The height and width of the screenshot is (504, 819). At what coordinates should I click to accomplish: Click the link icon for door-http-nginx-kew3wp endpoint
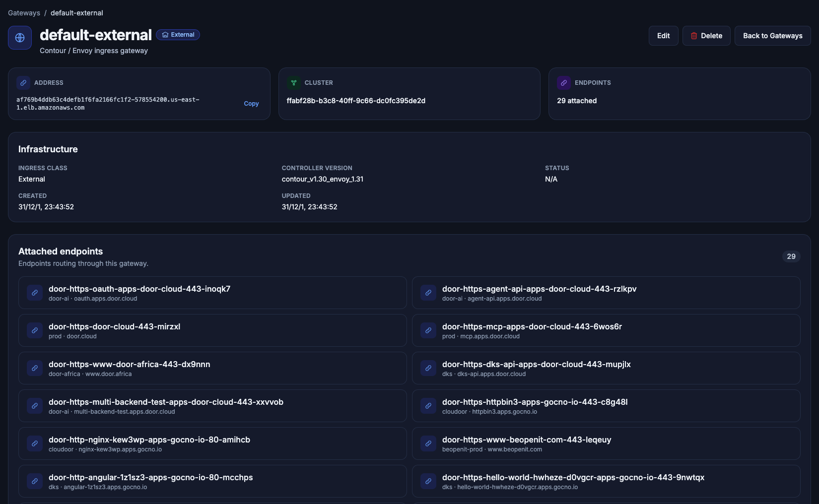pos(35,443)
